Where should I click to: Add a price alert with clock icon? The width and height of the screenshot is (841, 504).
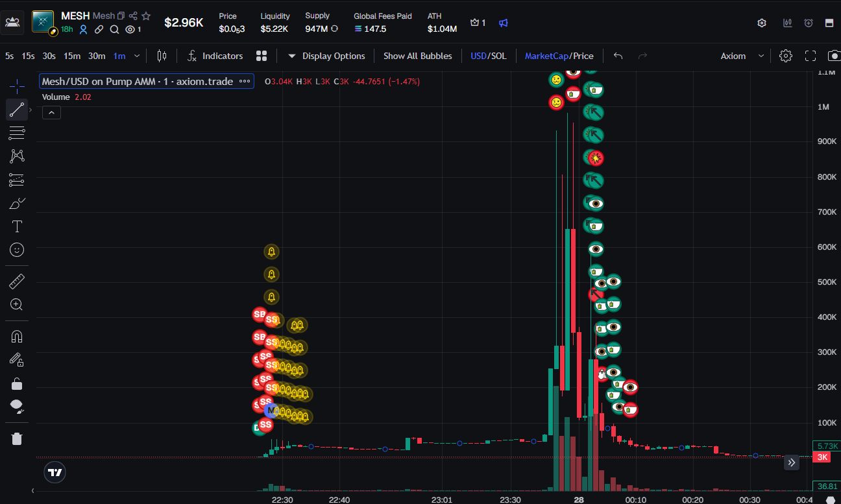809,23
